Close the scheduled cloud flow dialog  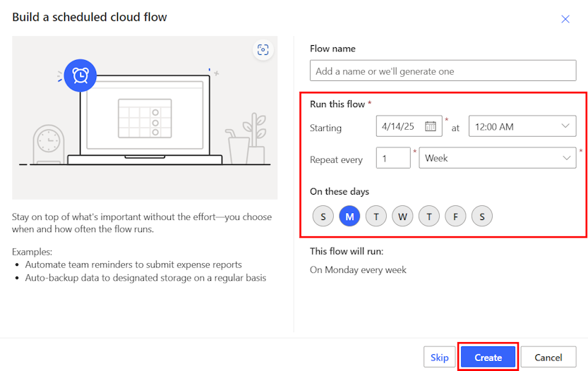[x=565, y=19]
